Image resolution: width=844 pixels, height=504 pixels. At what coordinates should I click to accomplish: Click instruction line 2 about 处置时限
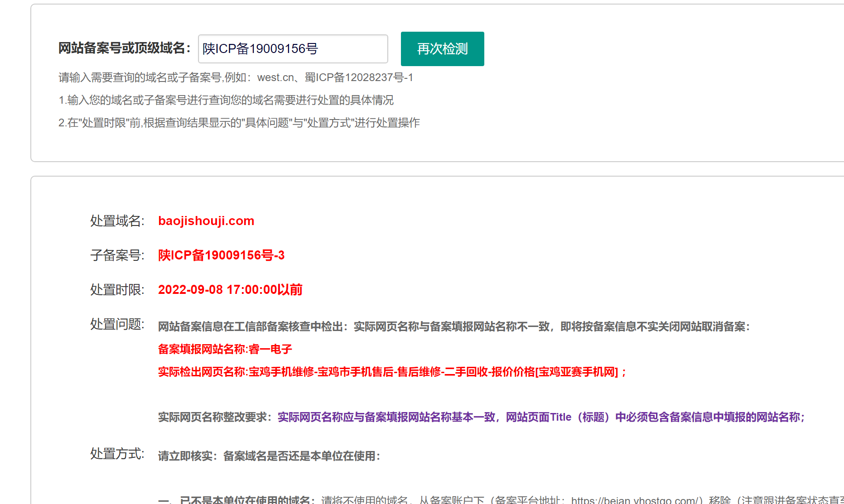coord(239,123)
